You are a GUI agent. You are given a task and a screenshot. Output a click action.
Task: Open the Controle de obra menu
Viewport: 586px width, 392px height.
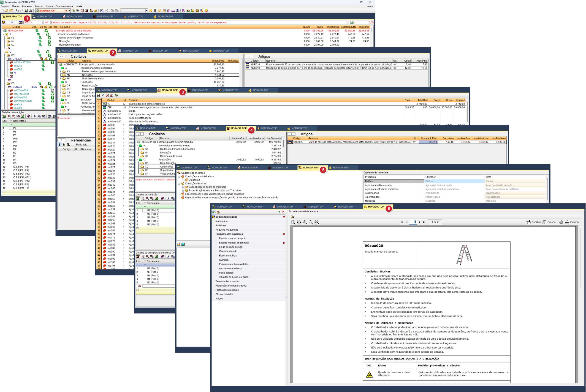pyautogui.click(x=64, y=6)
